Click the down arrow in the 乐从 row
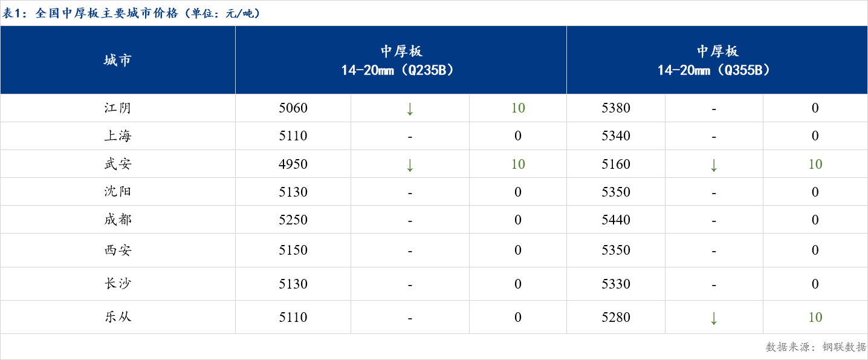 tap(714, 318)
